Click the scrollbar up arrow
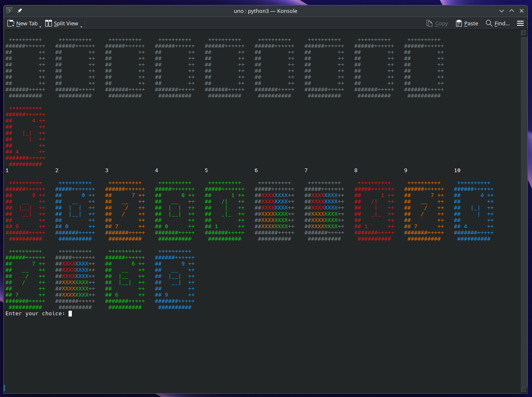 (x=524, y=33)
